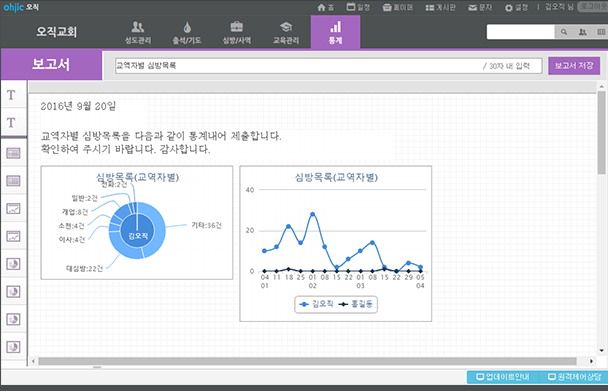Click the 전화:2건 pie label

coord(114,184)
